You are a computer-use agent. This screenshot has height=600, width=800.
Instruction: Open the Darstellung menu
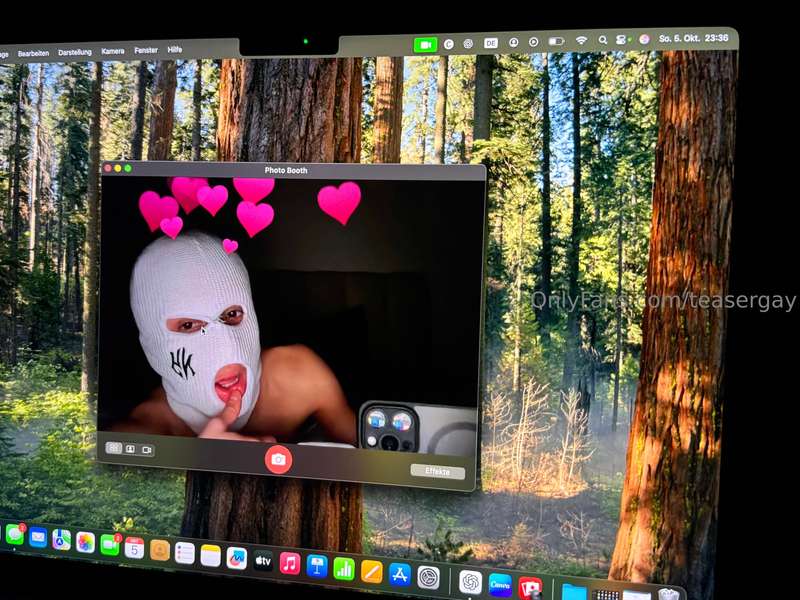tap(75, 53)
